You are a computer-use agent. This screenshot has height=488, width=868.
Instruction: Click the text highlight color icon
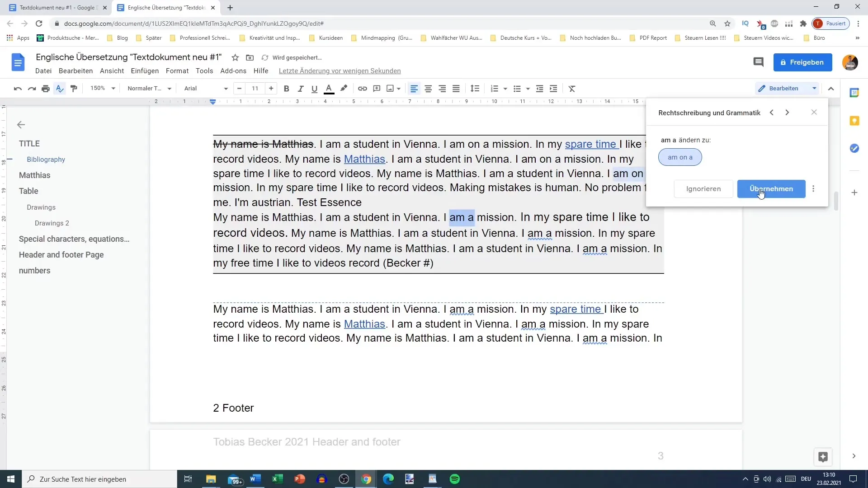344,88
